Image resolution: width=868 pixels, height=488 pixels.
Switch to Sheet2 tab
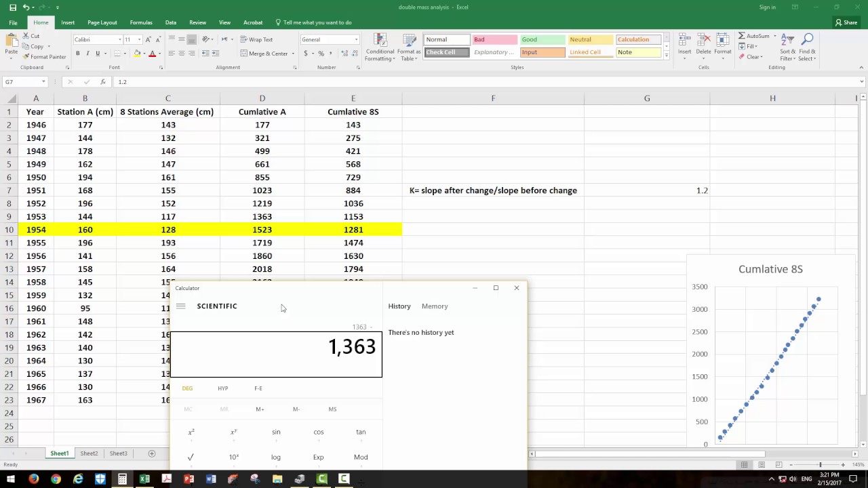tap(89, 453)
